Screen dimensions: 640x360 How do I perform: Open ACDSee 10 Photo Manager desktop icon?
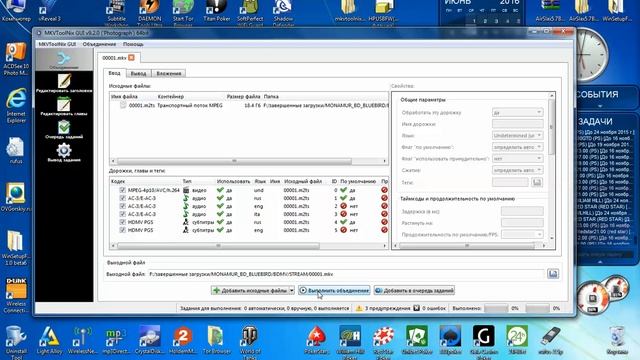16,59
